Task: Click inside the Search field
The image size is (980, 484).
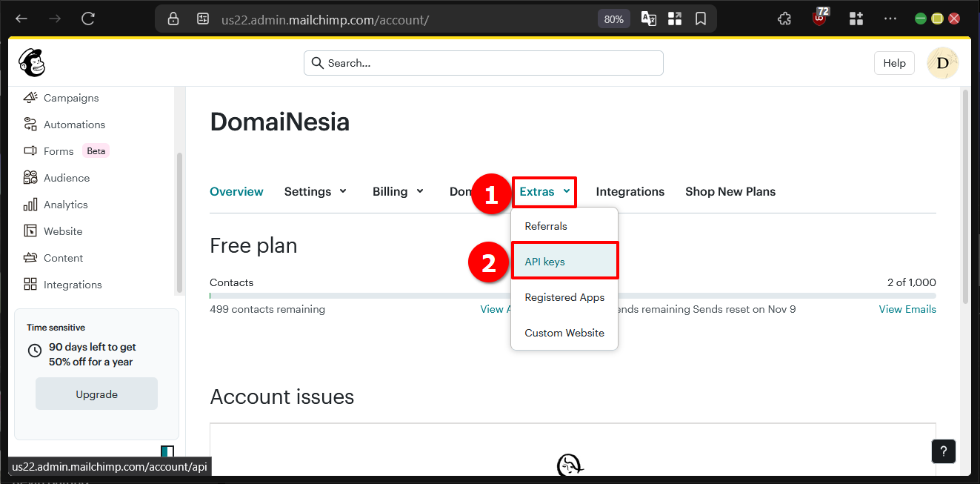Action: click(x=483, y=63)
